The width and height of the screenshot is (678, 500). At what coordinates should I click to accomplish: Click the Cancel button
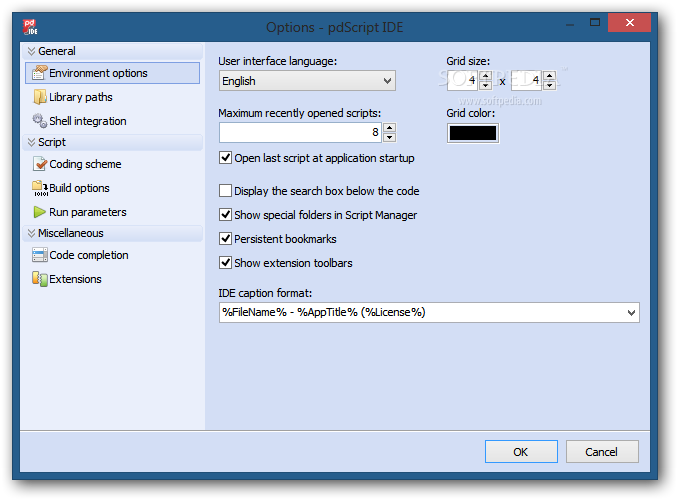[602, 452]
